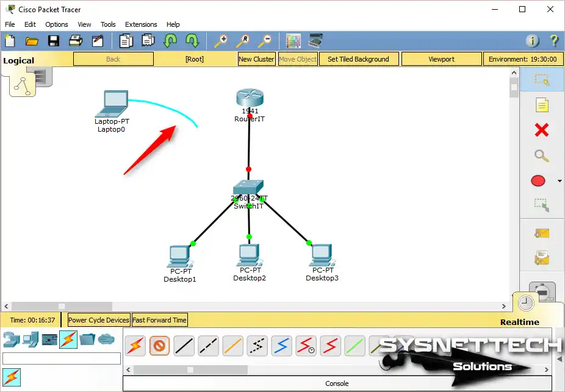565x392 pixels.
Task: Select the Place Note tool
Action: [542, 104]
